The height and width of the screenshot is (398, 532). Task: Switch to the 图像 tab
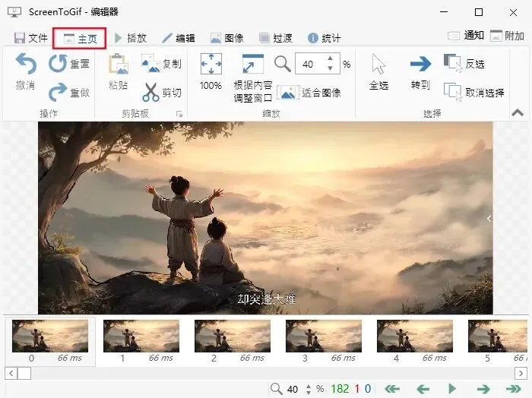(226, 38)
